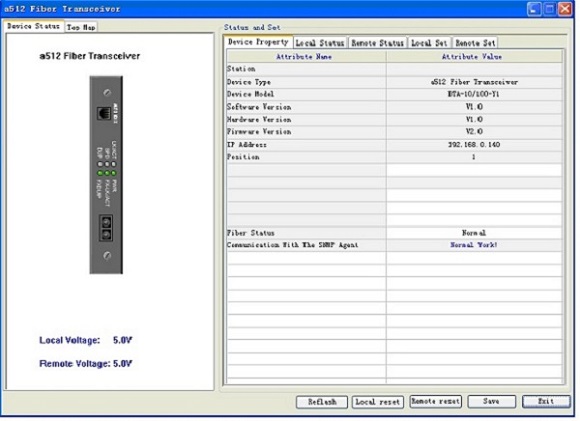Click the a512 Fiber Transceiver heading
The width and height of the screenshot is (580, 421).
(x=90, y=56)
